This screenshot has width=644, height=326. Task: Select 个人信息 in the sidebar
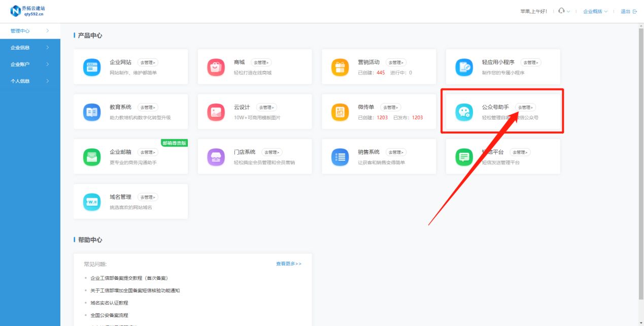click(x=20, y=81)
